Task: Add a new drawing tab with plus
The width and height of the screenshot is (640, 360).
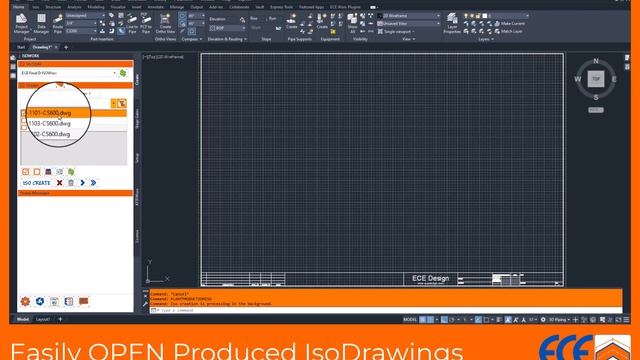Action: pyautogui.click(x=66, y=47)
